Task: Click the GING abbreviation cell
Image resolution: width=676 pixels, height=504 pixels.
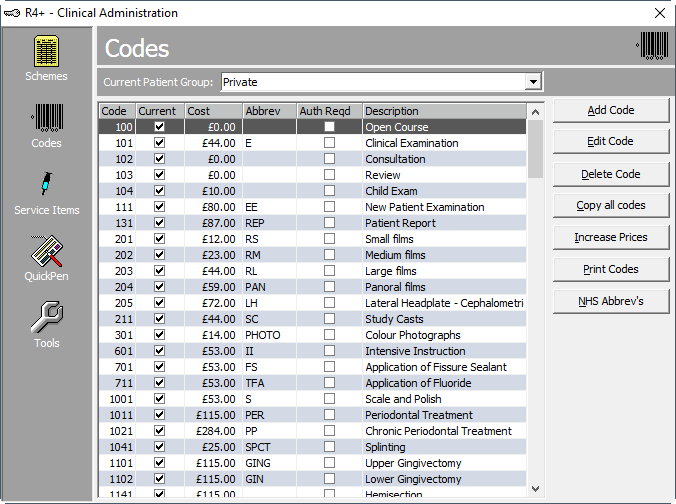Action: click(x=270, y=463)
